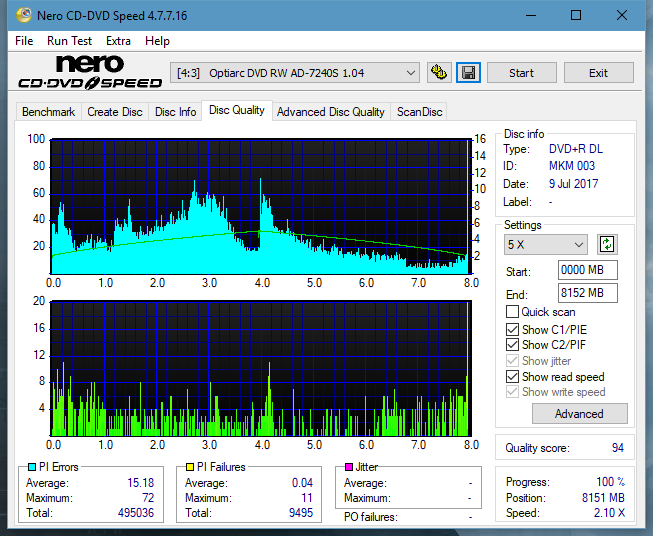Open the Help menu
Screen dimensions: 653x536
pyautogui.click(x=157, y=41)
